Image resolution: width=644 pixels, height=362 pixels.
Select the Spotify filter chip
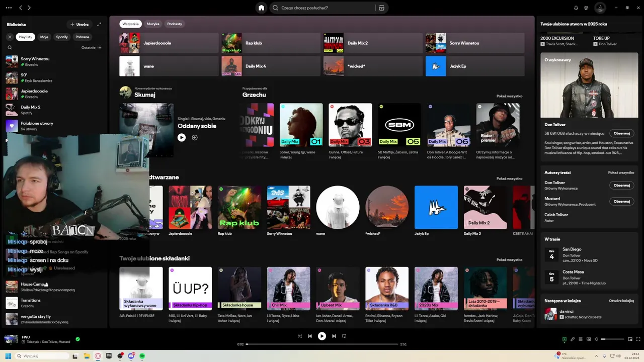pyautogui.click(x=62, y=37)
